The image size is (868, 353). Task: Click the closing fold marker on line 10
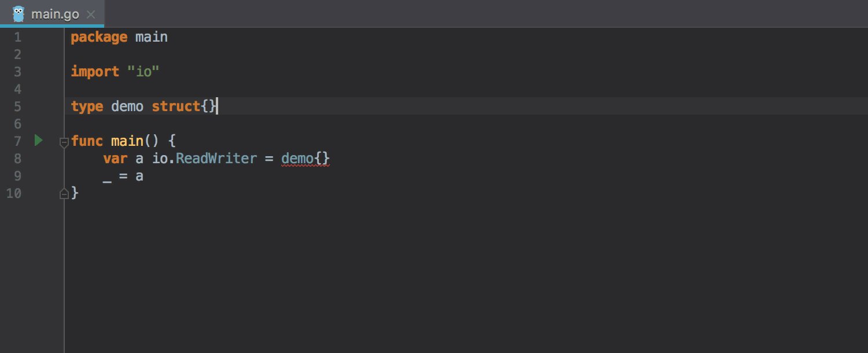point(64,194)
